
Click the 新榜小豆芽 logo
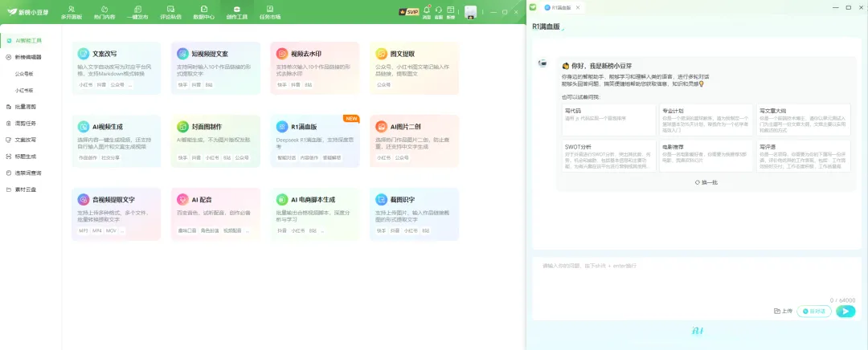coord(26,11)
